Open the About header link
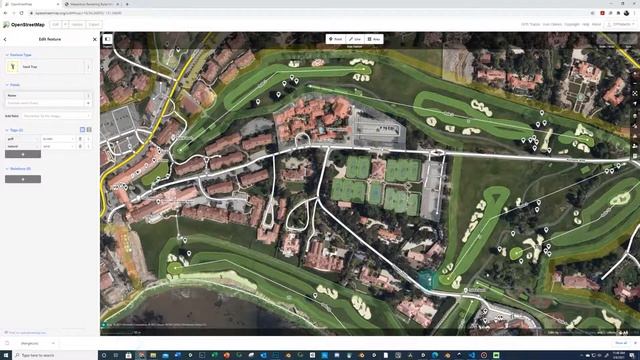The image size is (640, 360). tap(596, 24)
